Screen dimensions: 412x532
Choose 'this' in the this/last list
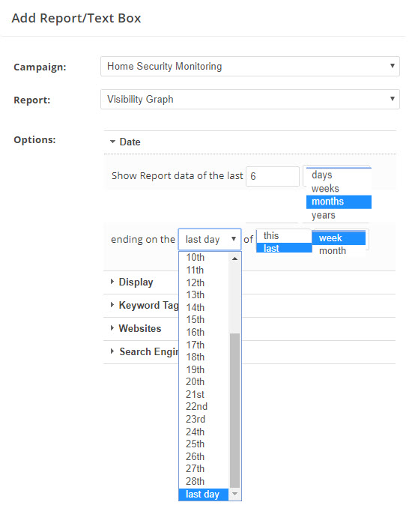coord(284,236)
